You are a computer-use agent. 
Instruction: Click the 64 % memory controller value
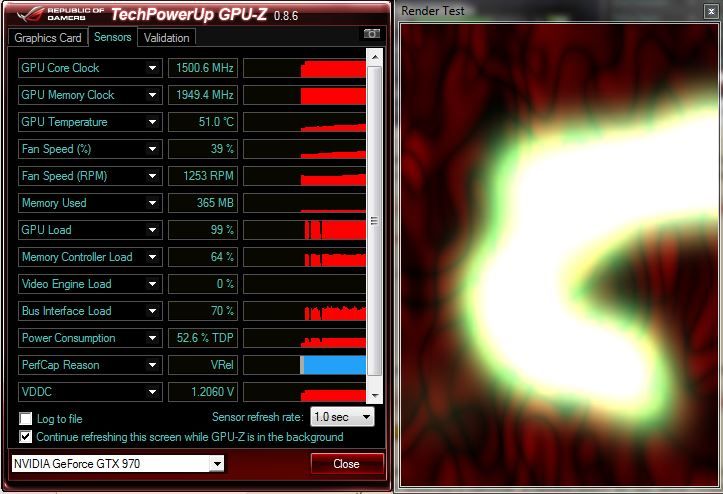(203, 257)
